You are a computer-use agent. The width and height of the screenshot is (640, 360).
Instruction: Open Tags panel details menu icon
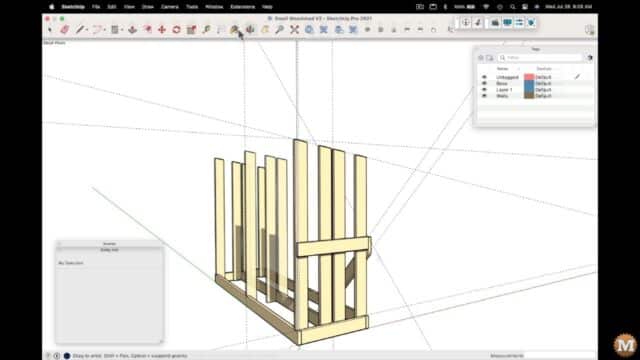pos(589,58)
